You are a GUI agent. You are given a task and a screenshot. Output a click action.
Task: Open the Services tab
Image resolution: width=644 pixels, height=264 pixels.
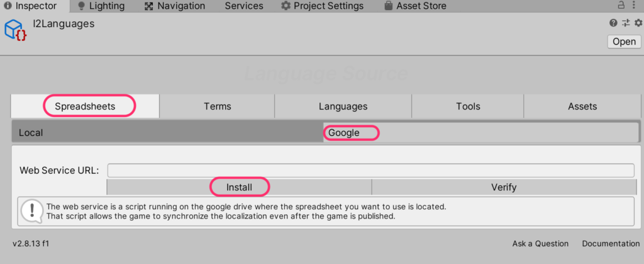pos(243,6)
